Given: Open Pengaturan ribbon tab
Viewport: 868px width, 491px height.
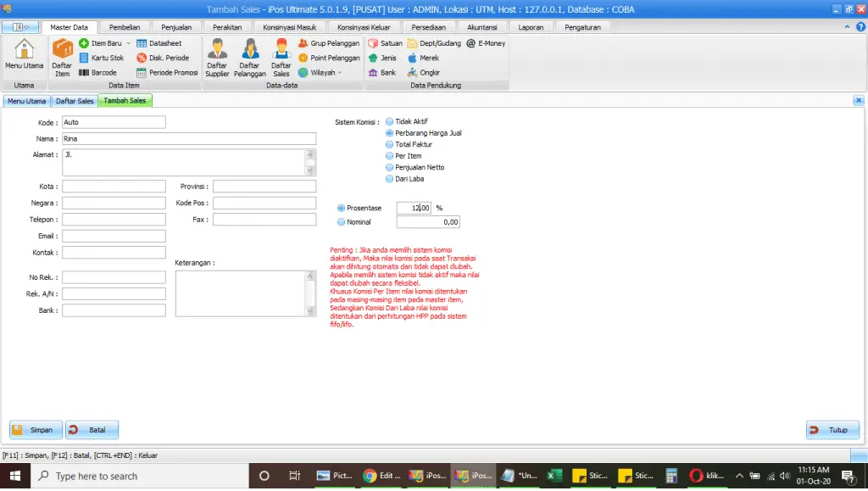Looking at the screenshot, I should [x=582, y=26].
